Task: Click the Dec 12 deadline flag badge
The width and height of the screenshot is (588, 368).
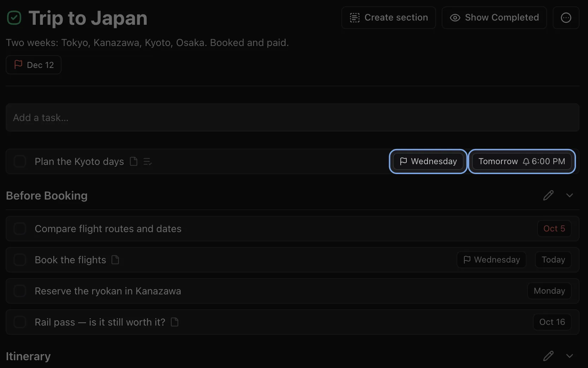Action: click(34, 65)
